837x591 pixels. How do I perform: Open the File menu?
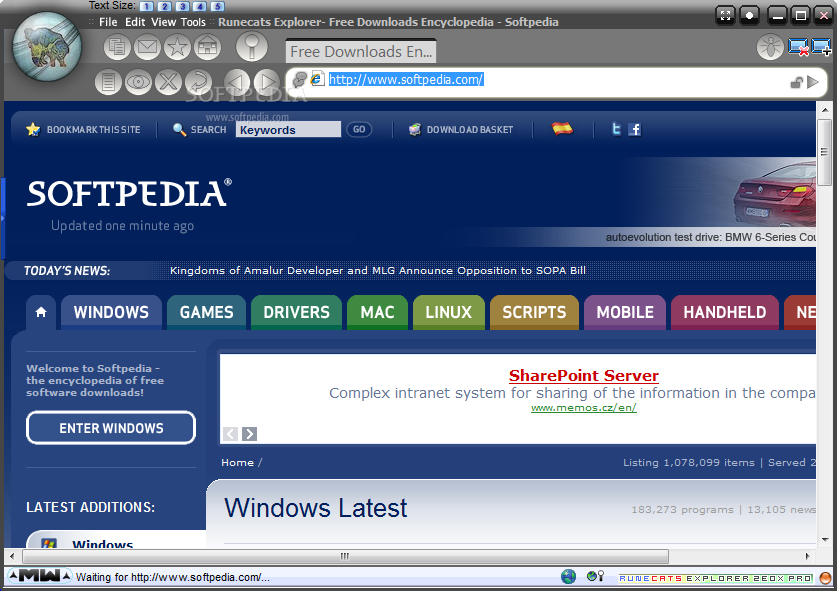click(108, 22)
